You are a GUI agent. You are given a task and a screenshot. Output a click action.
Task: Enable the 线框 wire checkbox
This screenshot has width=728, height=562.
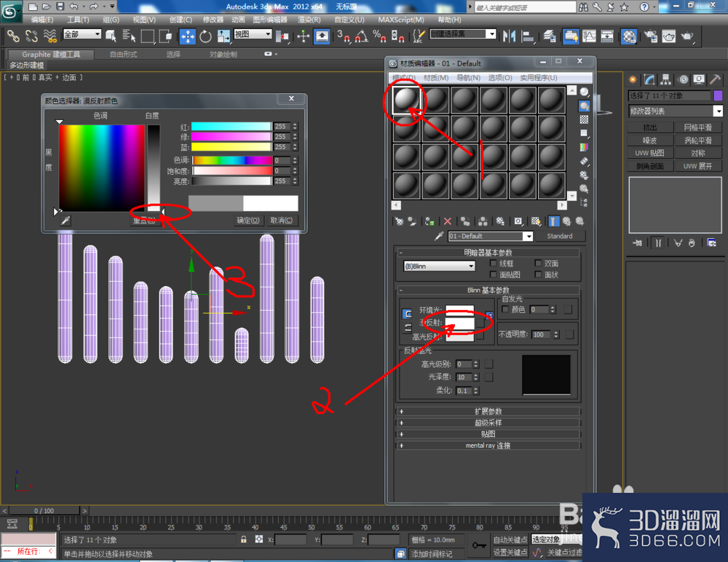click(493, 264)
